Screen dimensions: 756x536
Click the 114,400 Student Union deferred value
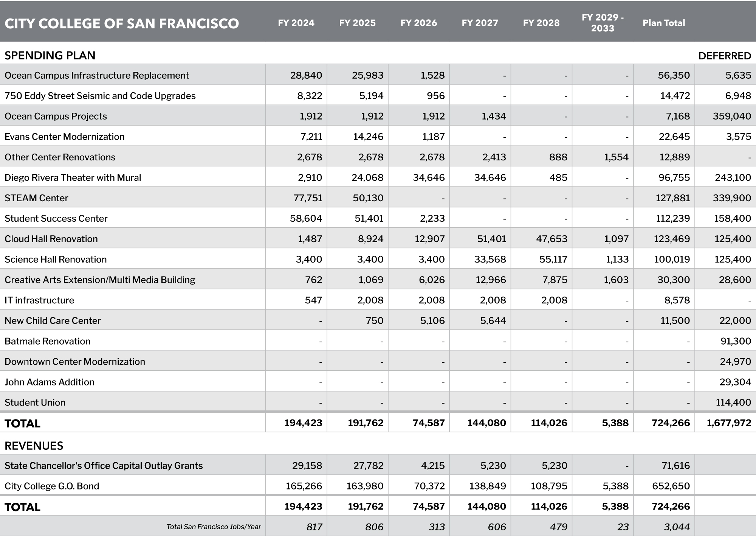coord(733,402)
